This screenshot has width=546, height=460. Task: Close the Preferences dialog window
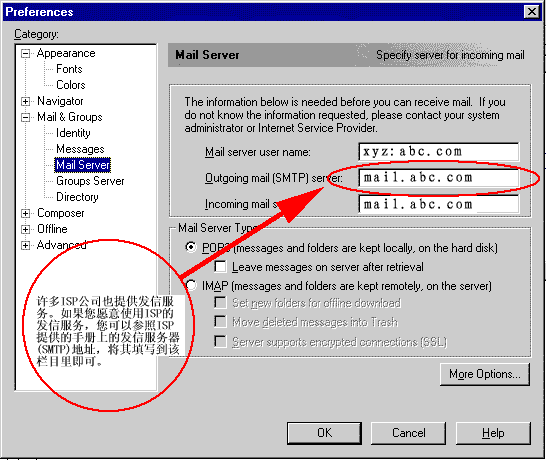(532, 12)
